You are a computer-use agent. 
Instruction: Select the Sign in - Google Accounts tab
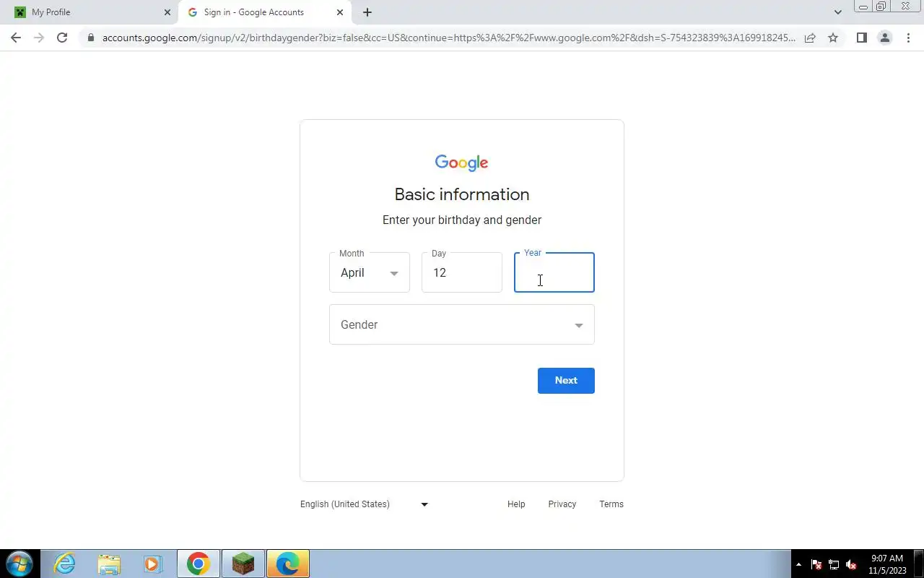click(x=265, y=12)
